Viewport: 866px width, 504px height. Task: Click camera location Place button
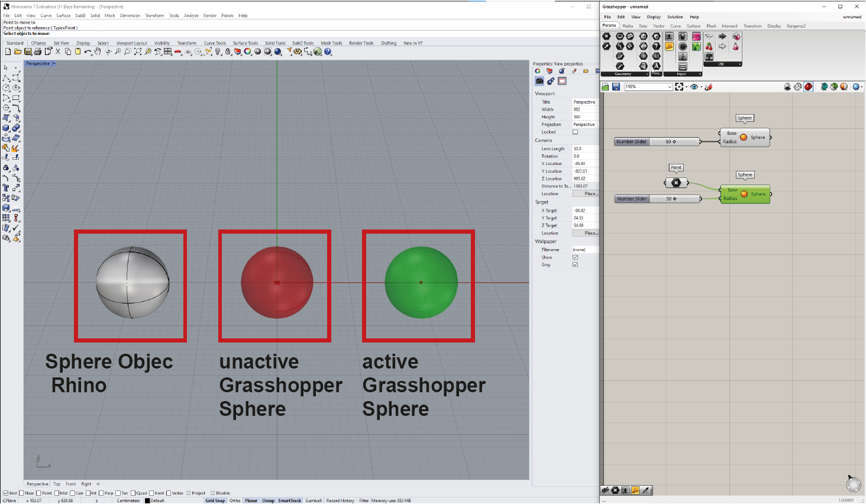click(586, 193)
